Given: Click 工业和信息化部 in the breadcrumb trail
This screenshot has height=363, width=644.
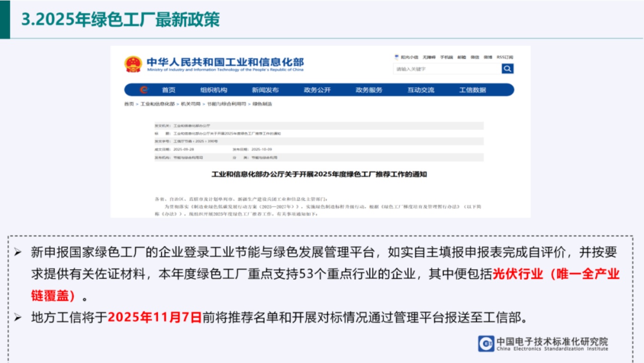Looking at the screenshot, I should pyautogui.click(x=157, y=104).
